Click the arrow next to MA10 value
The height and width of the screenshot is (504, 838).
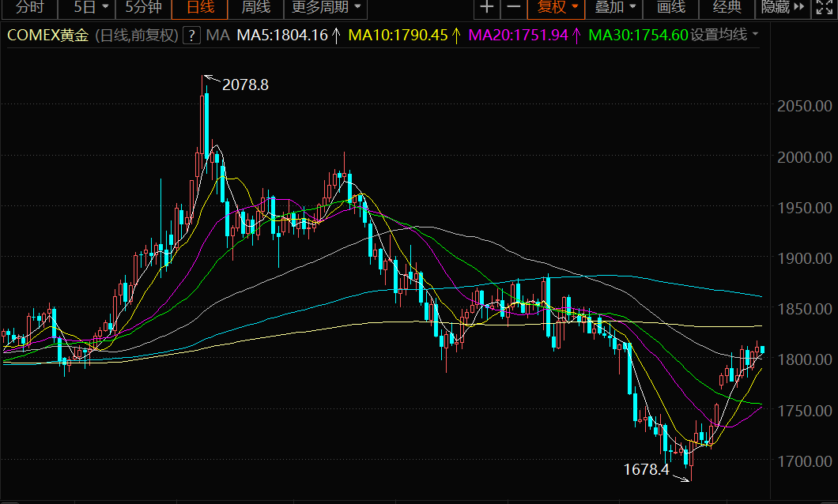coord(455,36)
